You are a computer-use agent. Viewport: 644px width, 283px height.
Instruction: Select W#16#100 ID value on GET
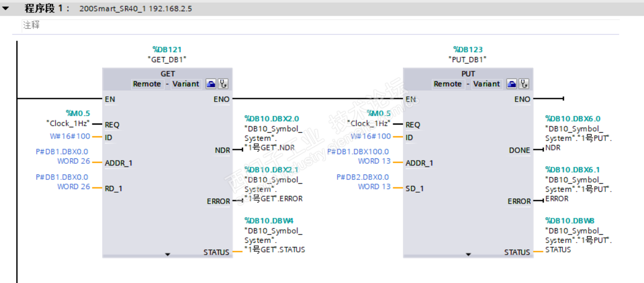tap(69, 136)
